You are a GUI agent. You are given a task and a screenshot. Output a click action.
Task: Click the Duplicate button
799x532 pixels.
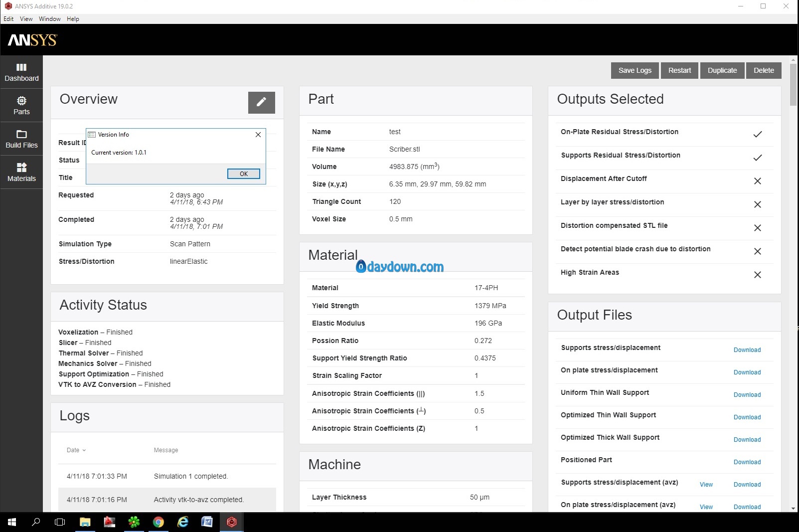click(722, 70)
